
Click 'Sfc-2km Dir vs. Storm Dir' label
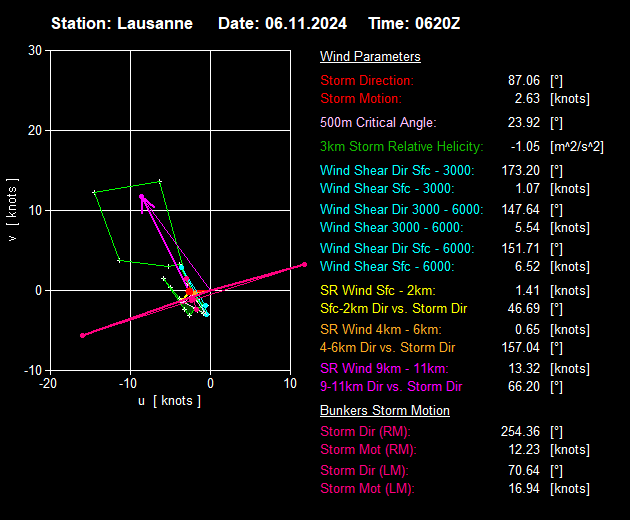point(393,309)
